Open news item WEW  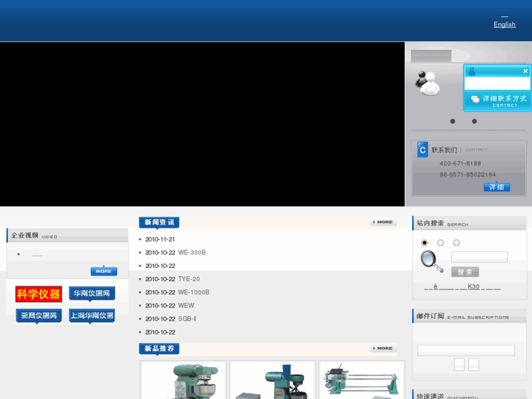[186, 305]
